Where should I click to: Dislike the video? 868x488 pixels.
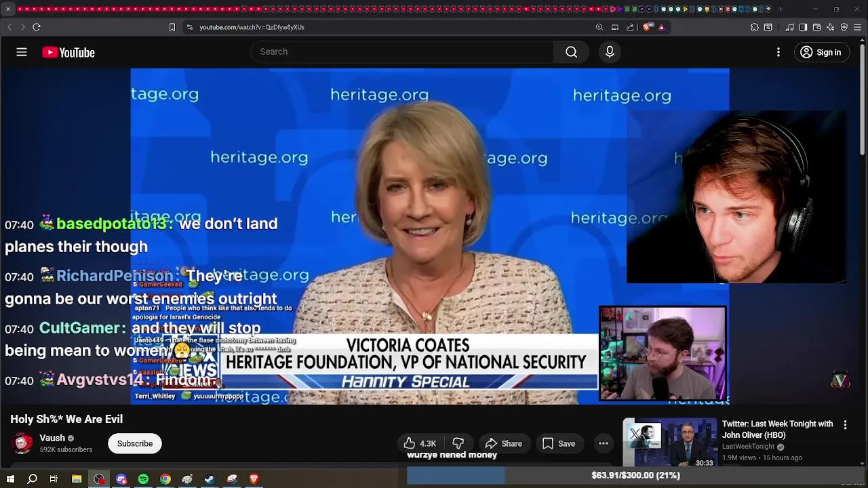[458, 443]
